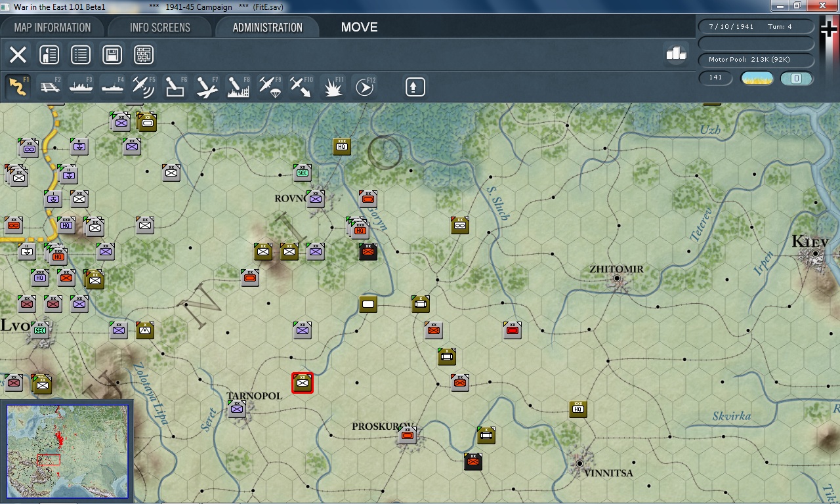Open the brick-pattern grid icon

click(x=144, y=54)
